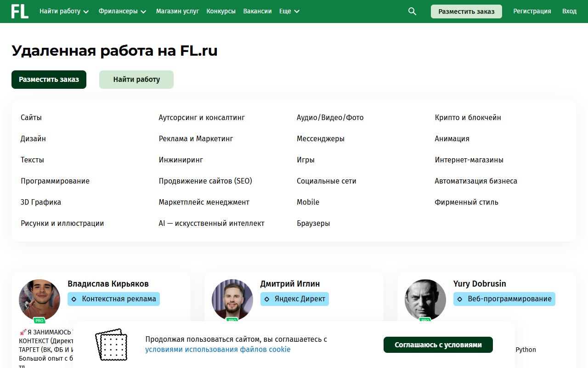This screenshot has height=368, width=588.
Task: Expand the Найти работу dropdown menu
Action: 64,11
